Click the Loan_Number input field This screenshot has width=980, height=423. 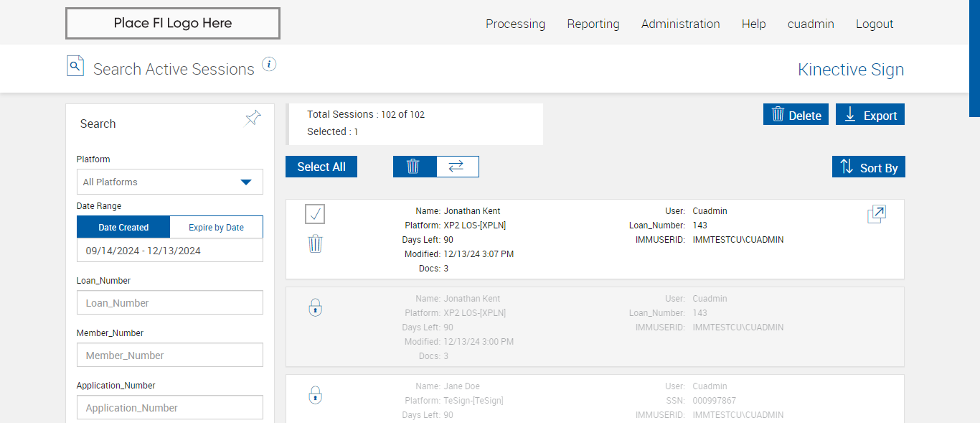[170, 303]
